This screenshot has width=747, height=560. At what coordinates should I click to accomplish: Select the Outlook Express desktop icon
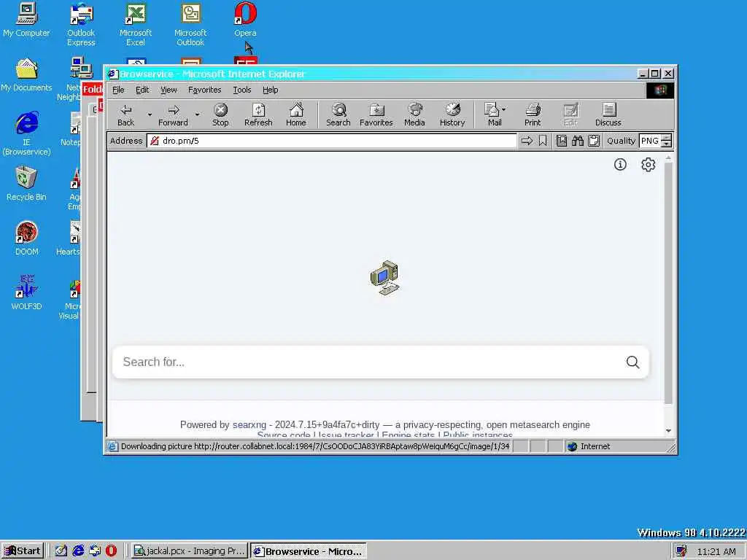coord(81,25)
